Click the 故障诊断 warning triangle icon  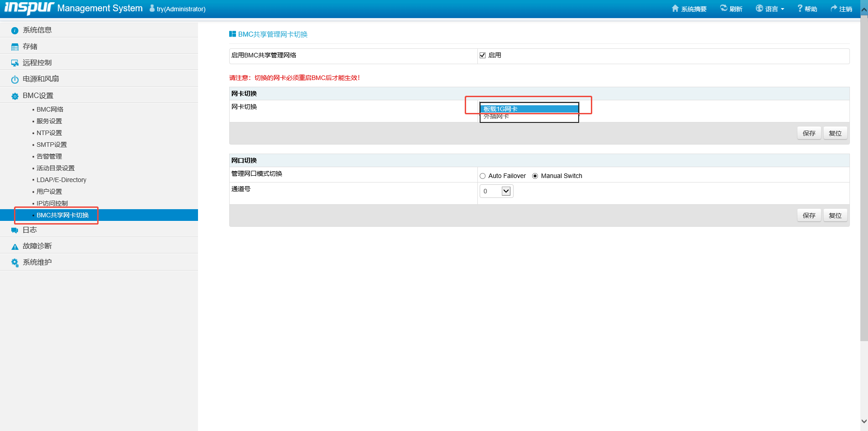pos(15,247)
